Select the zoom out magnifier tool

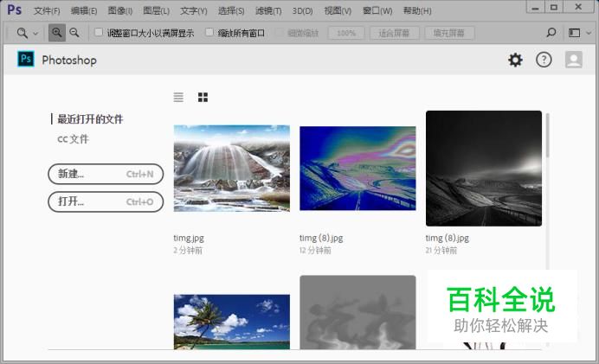click(74, 33)
